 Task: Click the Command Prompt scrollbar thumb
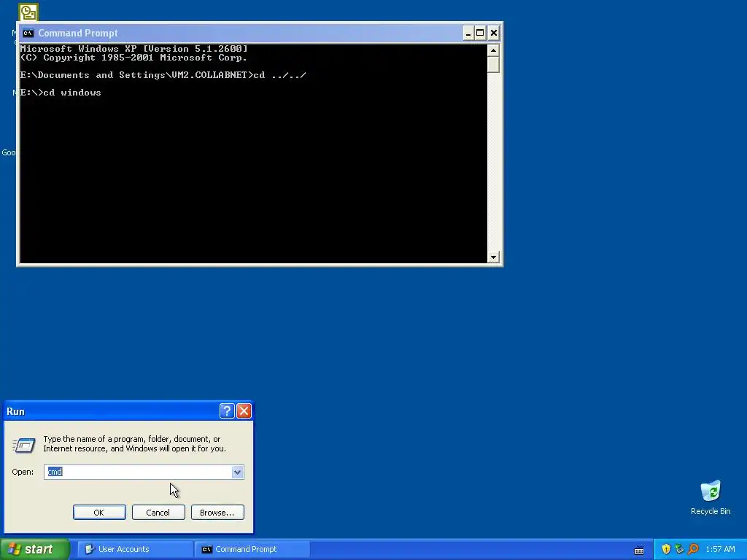point(493,65)
